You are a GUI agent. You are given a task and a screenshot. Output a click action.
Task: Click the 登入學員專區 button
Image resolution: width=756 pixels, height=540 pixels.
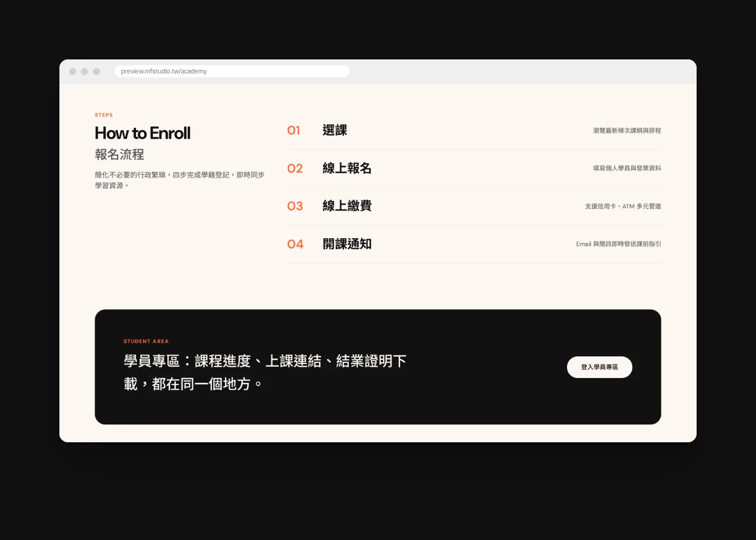point(599,367)
